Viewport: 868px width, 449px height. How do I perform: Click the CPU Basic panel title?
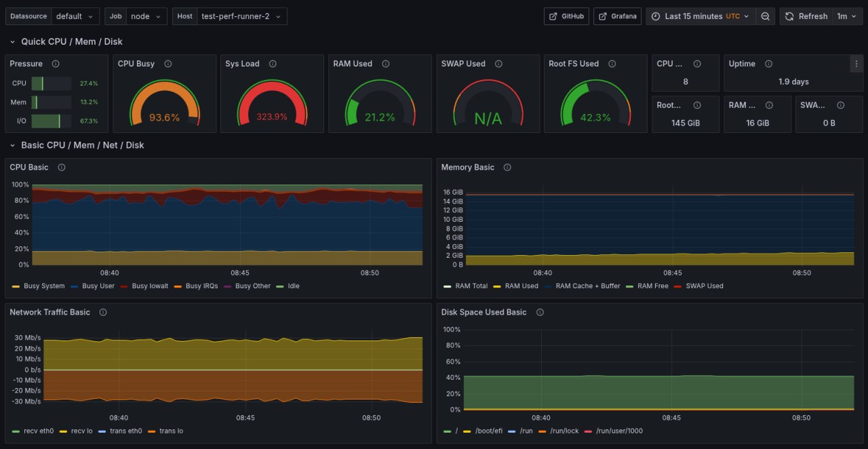[x=28, y=167]
